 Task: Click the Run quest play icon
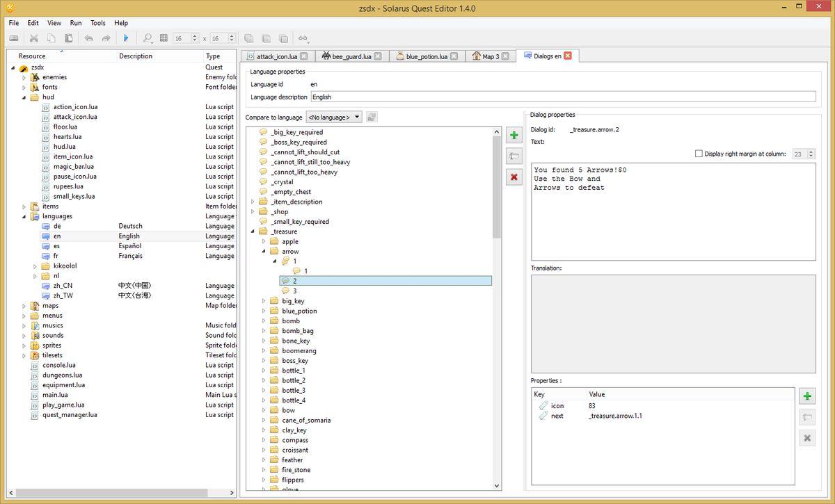pyautogui.click(x=126, y=38)
